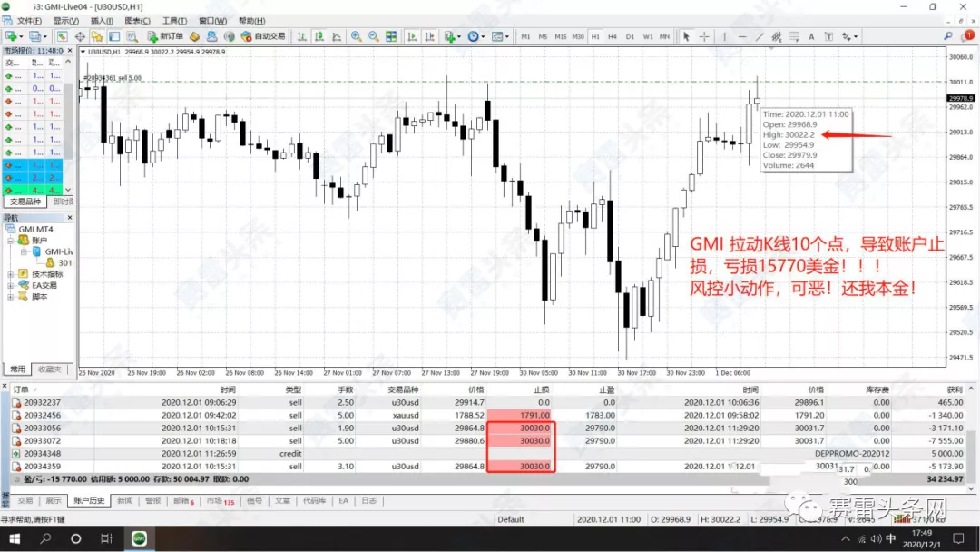Toggle the auto scroll chart icon
980x552 pixels.
[412, 37]
